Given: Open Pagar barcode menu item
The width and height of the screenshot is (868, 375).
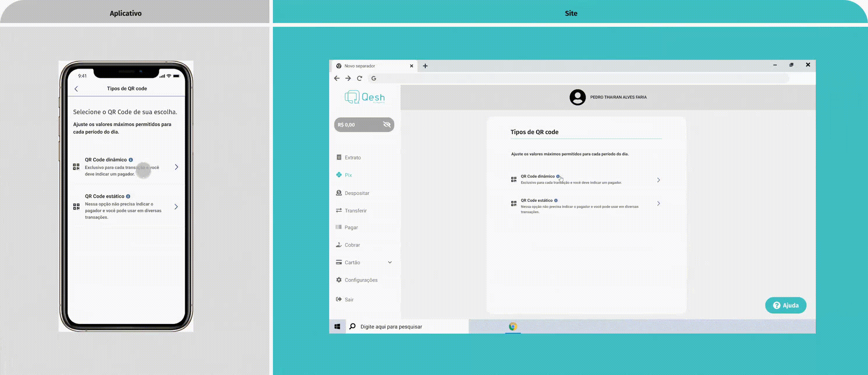Looking at the screenshot, I should click(351, 227).
